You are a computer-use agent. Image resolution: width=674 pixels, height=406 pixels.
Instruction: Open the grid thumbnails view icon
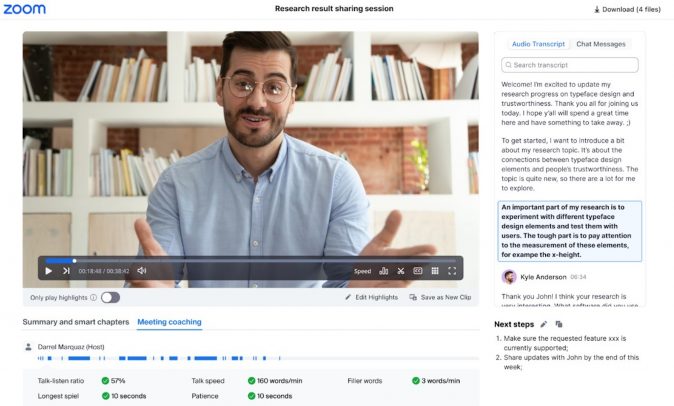tap(434, 271)
